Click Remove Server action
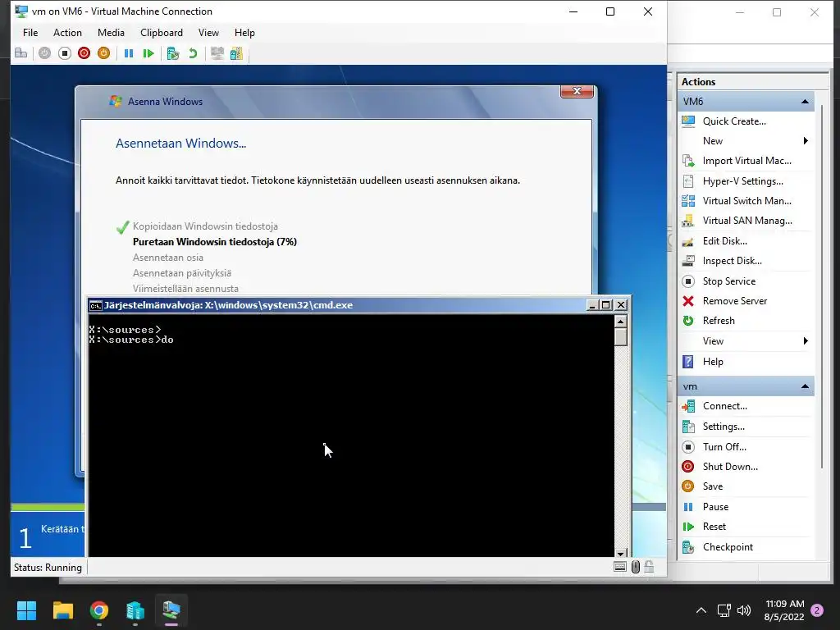The height and width of the screenshot is (630, 840). coord(734,301)
